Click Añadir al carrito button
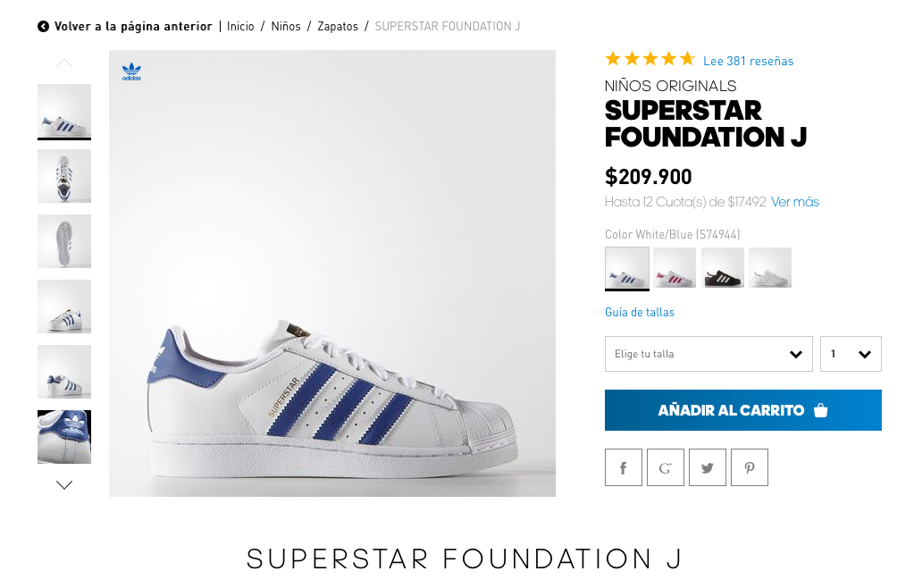914x588 pixels. pos(742,410)
